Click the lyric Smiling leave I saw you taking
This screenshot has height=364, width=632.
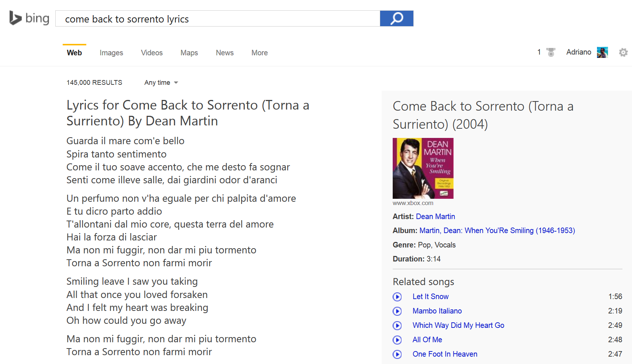point(132,281)
